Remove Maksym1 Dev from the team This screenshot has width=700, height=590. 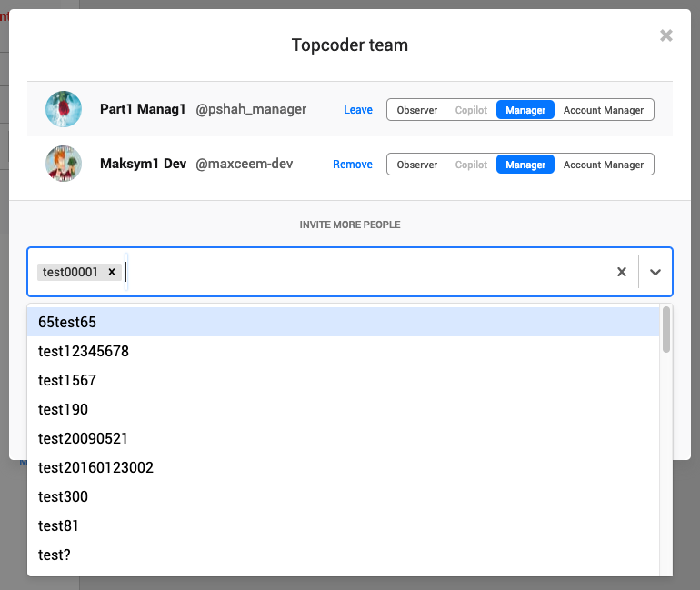353,165
